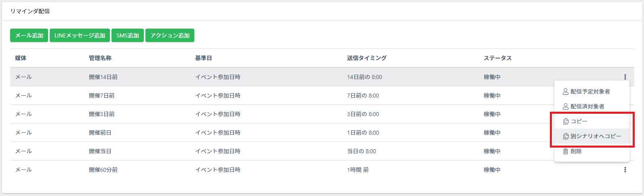This screenshot has width=644, height=196.
Task: Select the 開催前日 reminder row
Action: coord(322,133)
